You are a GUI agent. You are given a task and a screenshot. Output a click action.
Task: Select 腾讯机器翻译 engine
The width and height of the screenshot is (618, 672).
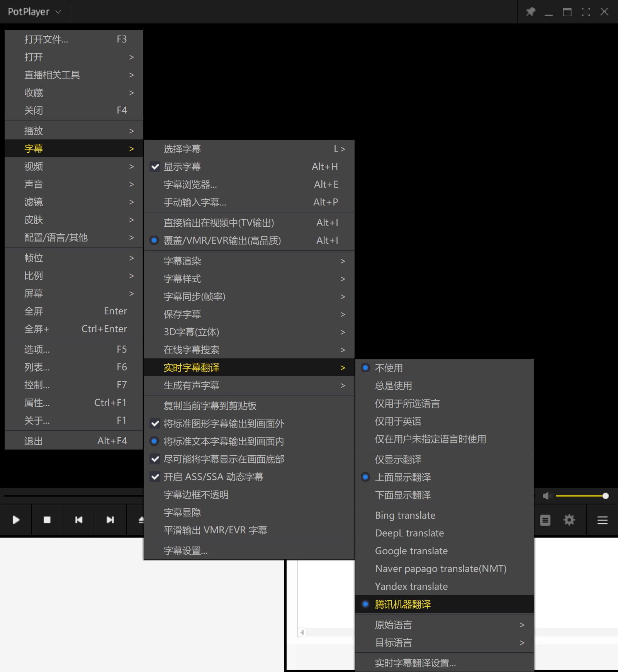[x=445, y=604]
